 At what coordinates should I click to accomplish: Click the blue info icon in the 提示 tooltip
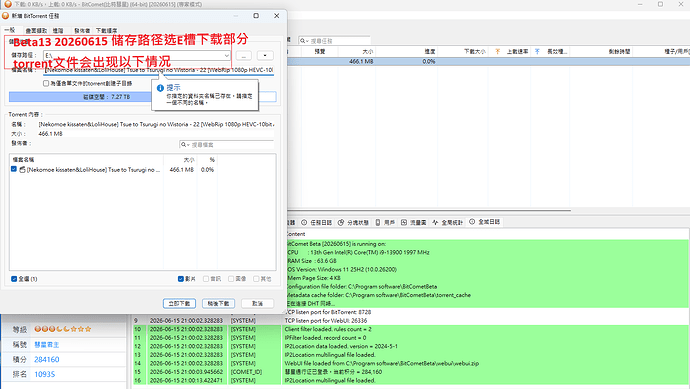[x=160, y=88]
